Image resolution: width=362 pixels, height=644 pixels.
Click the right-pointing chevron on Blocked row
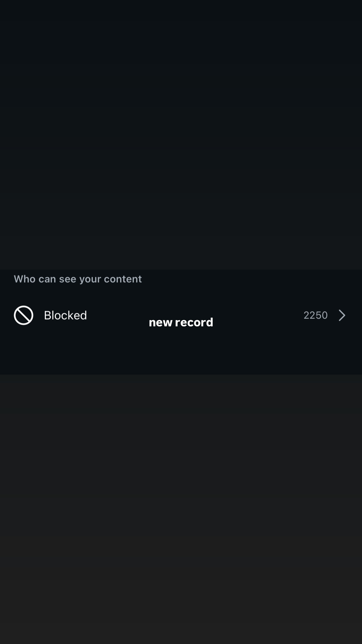tap(342, 315)
